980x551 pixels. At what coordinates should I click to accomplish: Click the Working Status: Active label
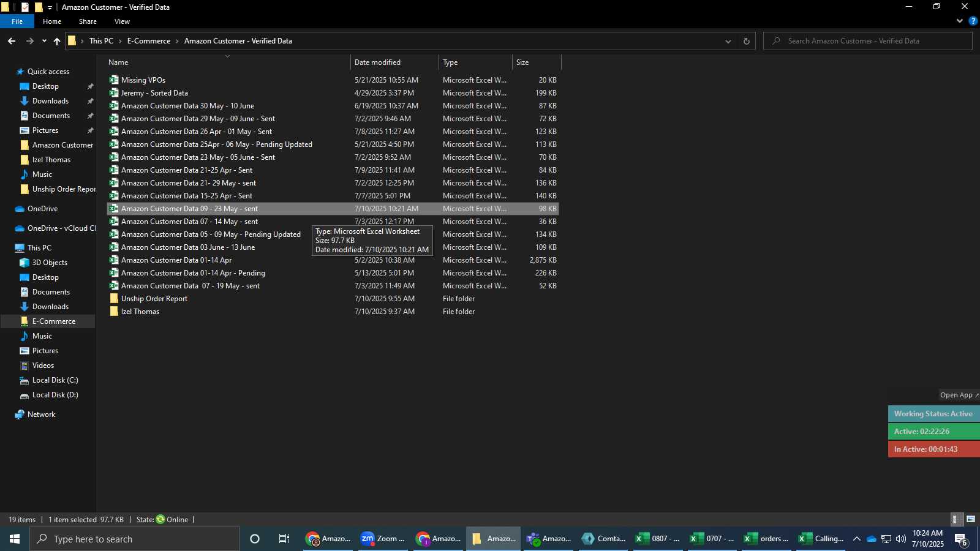[933, 414]
